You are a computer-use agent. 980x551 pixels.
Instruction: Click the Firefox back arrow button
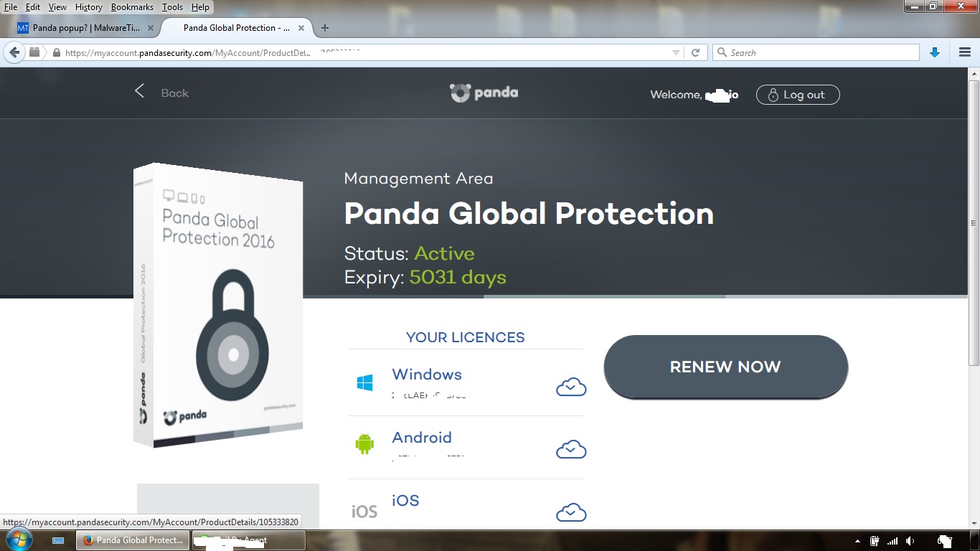tap(14, 52)
